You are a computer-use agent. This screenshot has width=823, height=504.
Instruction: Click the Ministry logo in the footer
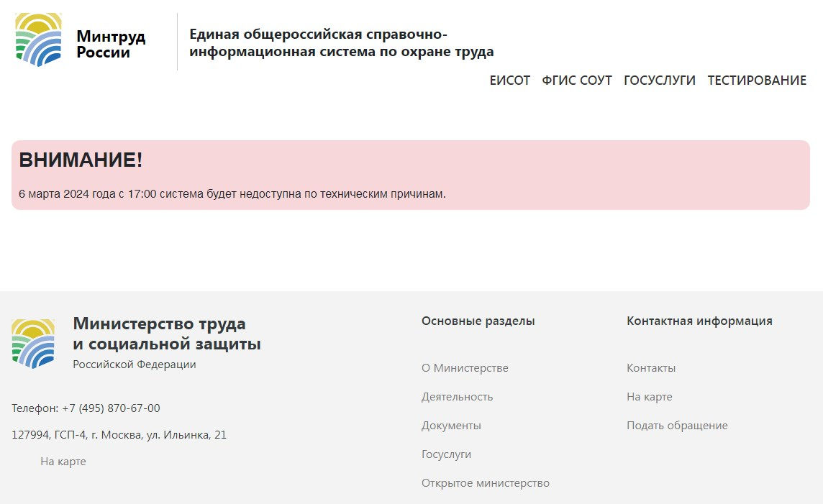33,344
